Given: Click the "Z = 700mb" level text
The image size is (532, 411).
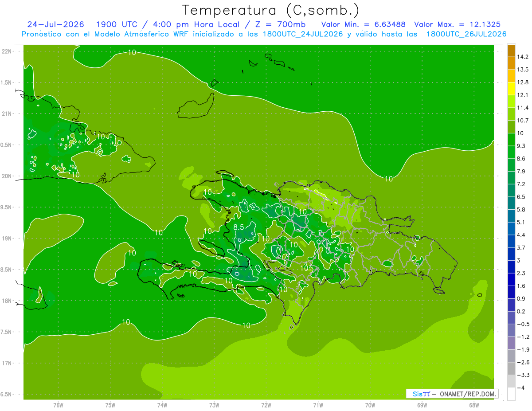Looking at the screenshot, I should tap(281, 24).
